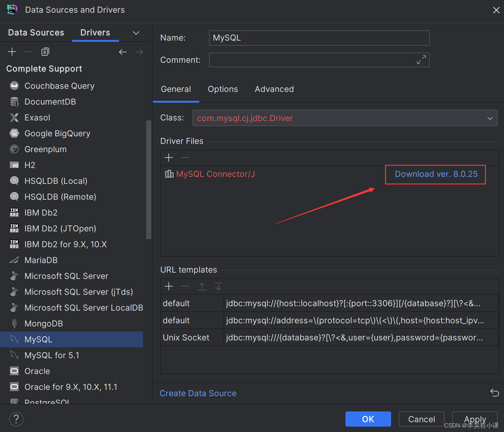504x432 pixels.
Task: Select MariaDB driver
Action: pyautogui.click(x=72, y=260)
